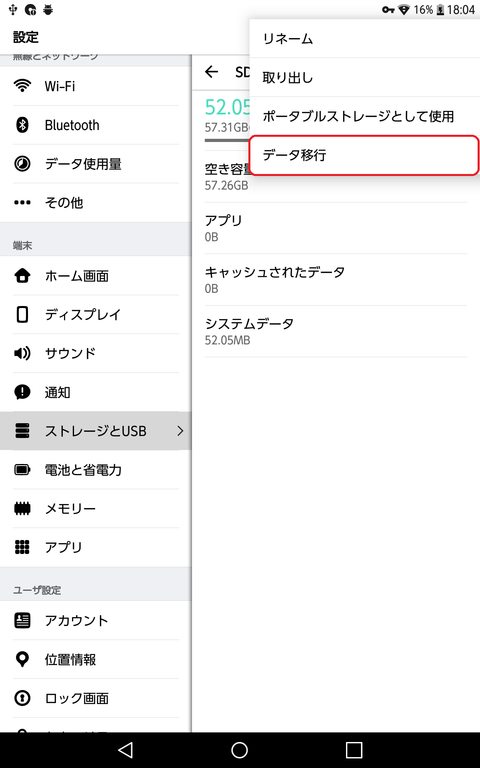Tap the battery indicator in status bar
Screen dimensions: 480x768
pyautogui.click(x=440, y=10)
